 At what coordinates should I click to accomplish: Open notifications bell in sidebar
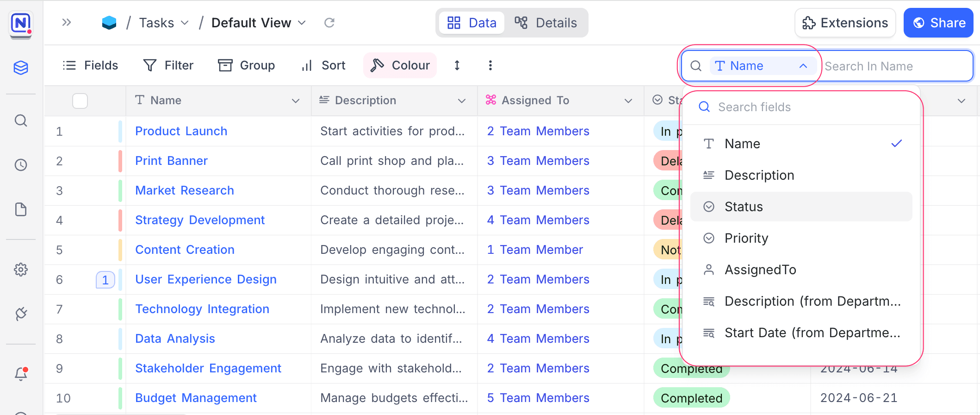click(21, 373)
